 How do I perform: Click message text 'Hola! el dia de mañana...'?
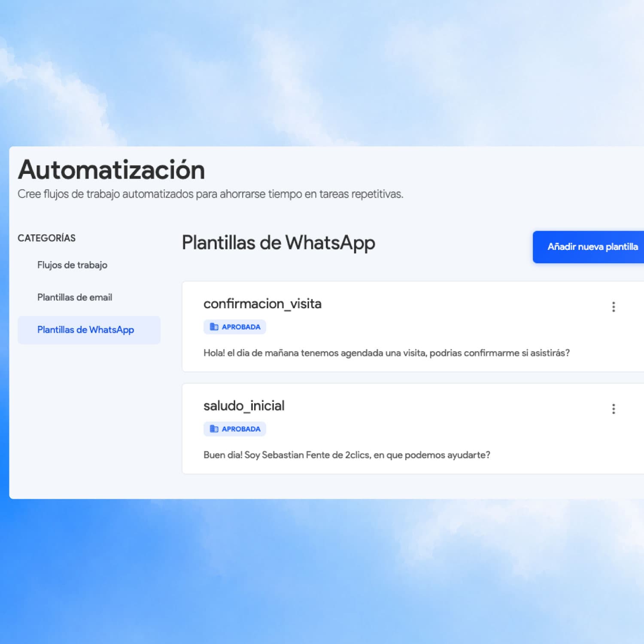click(386, 353)
